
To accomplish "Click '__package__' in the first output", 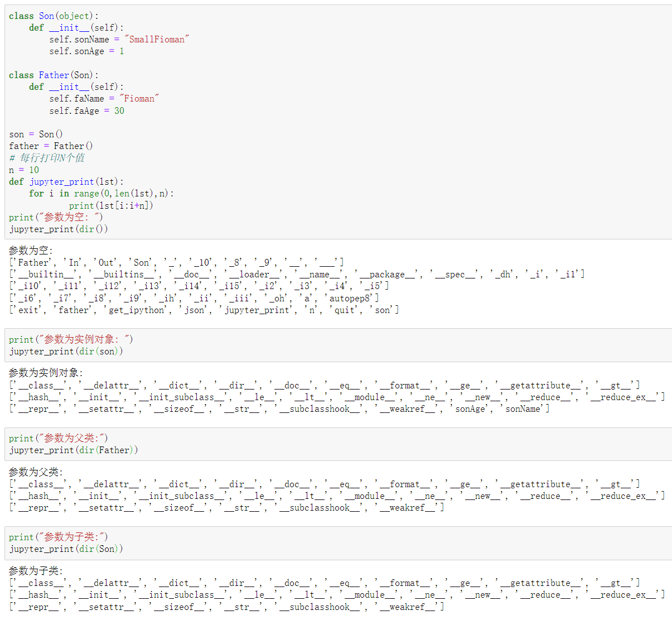I will coord(387,274).
